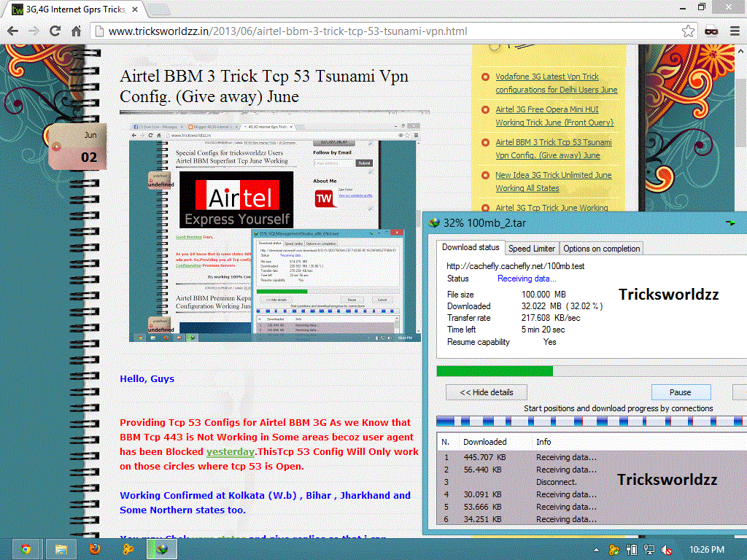
Task: Open the Chrome menu (three bars)
Action: click(735, 31)
